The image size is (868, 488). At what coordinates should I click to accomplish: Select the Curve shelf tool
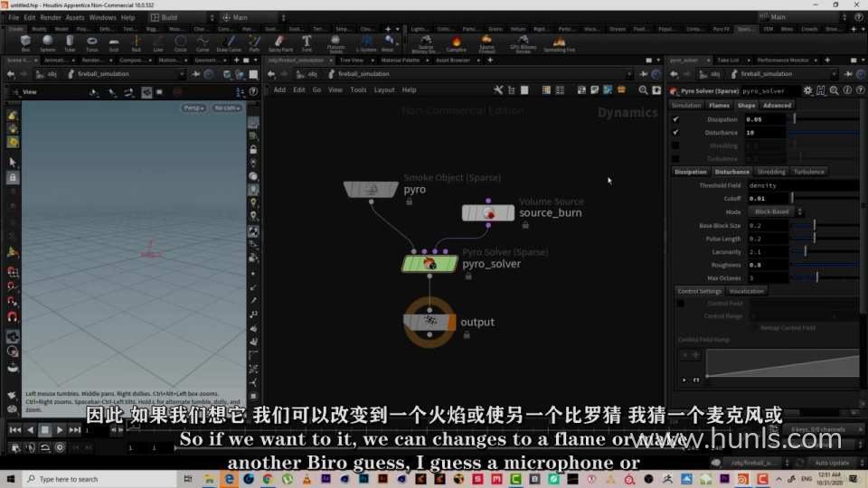pos(203,42)
